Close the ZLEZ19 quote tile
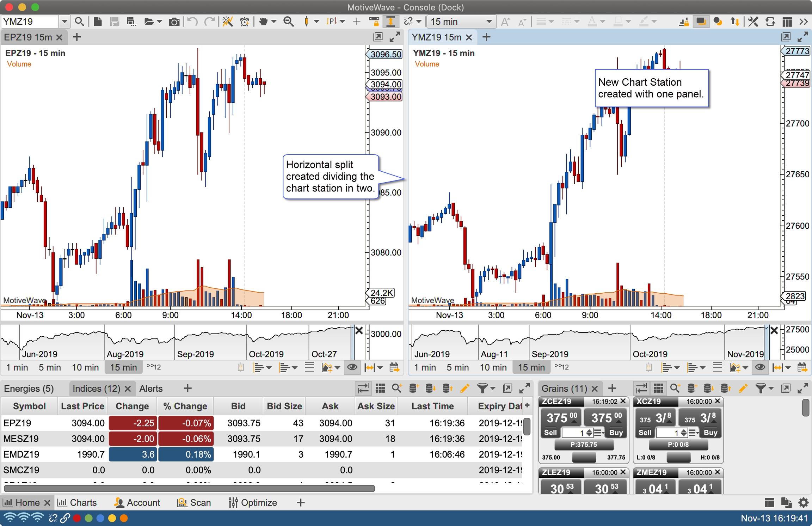 pyautogui.click(x=623, y=472)
